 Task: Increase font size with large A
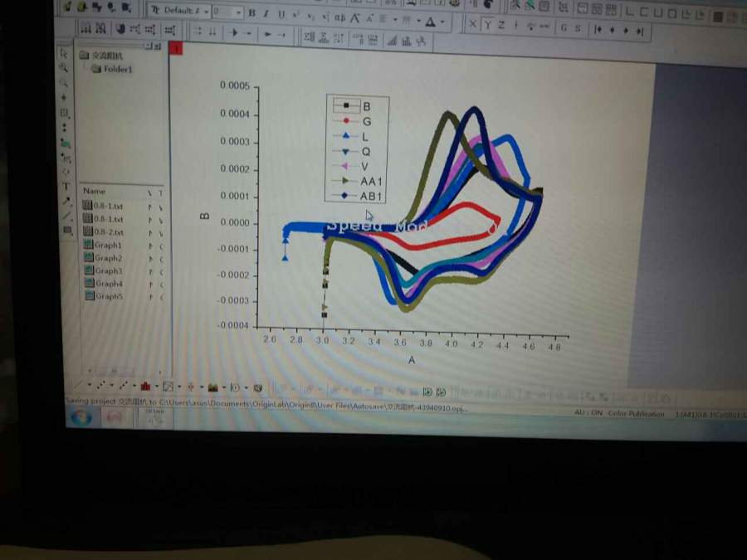[x=355, y=18]
